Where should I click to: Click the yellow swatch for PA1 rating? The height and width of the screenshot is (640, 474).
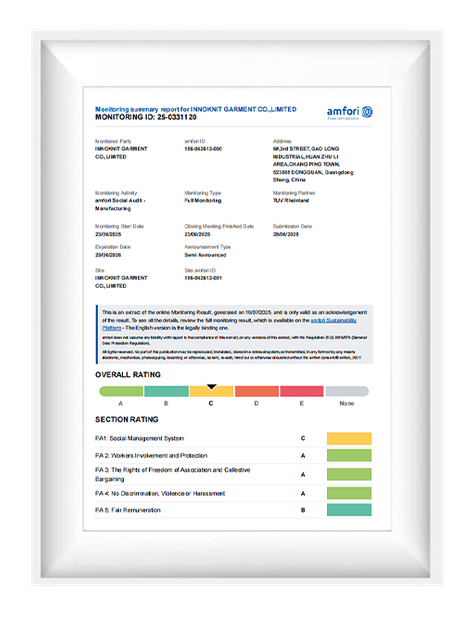[x=349, y=438]
